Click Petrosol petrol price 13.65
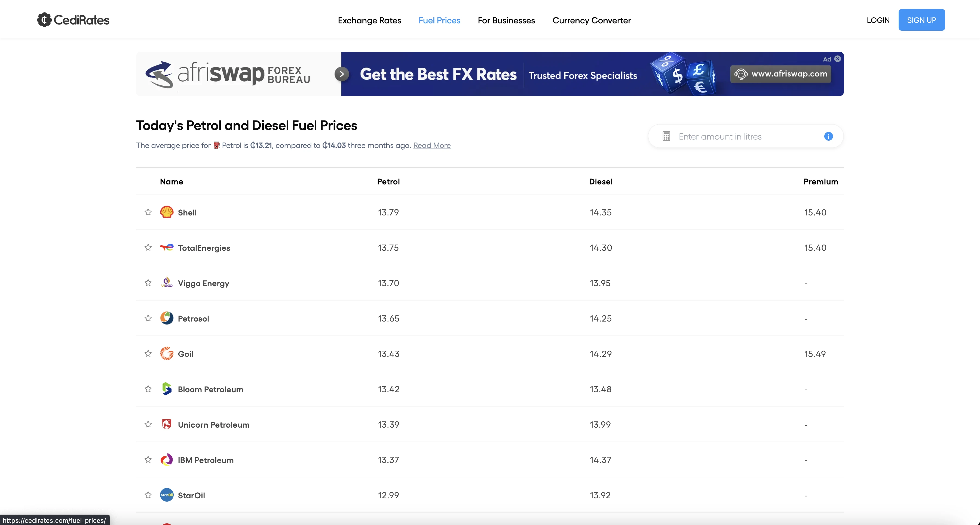This screenshot has width=980, height=525. [x=388, y=319]
